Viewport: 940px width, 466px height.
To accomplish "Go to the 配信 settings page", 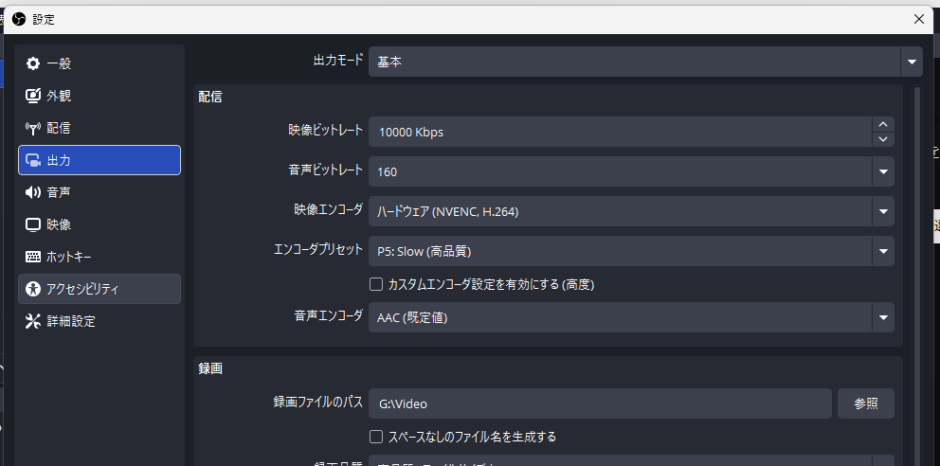I will pos(100,128).
